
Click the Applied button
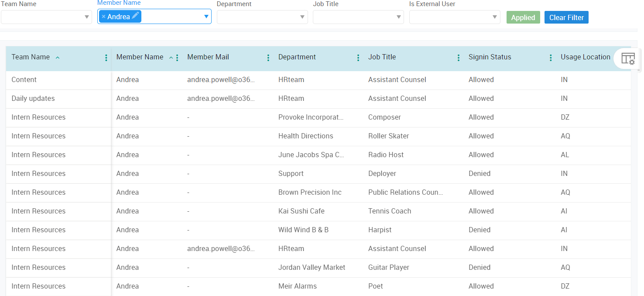pos(523,17)
